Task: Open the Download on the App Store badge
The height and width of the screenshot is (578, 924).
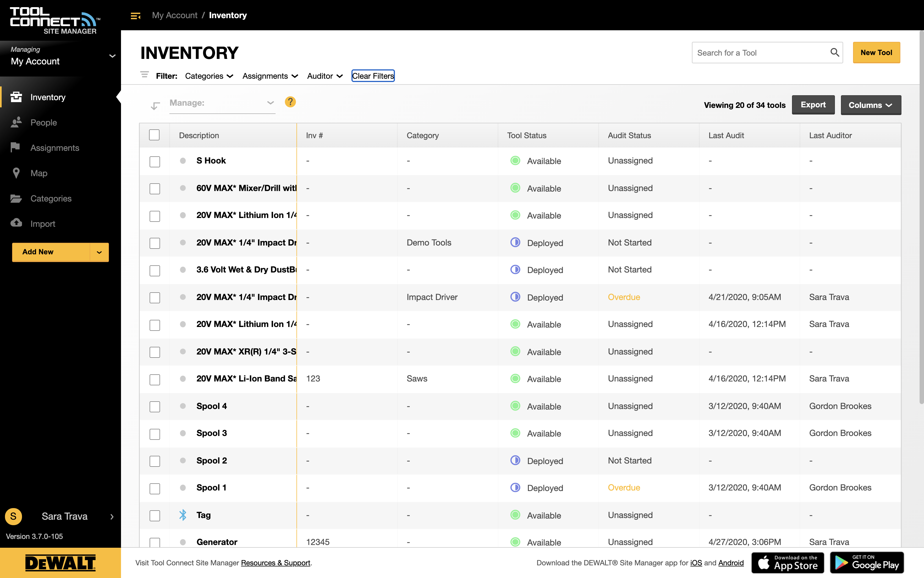Action: click(788, 563)
